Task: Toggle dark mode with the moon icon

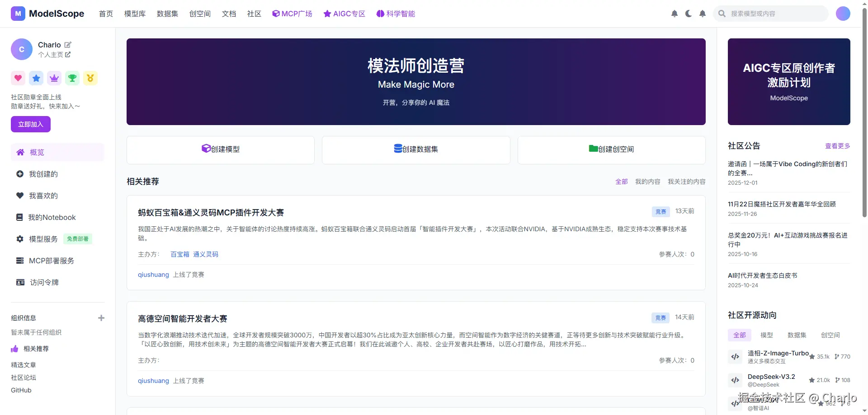Action: pyautogui.click(x=689, y=14)
